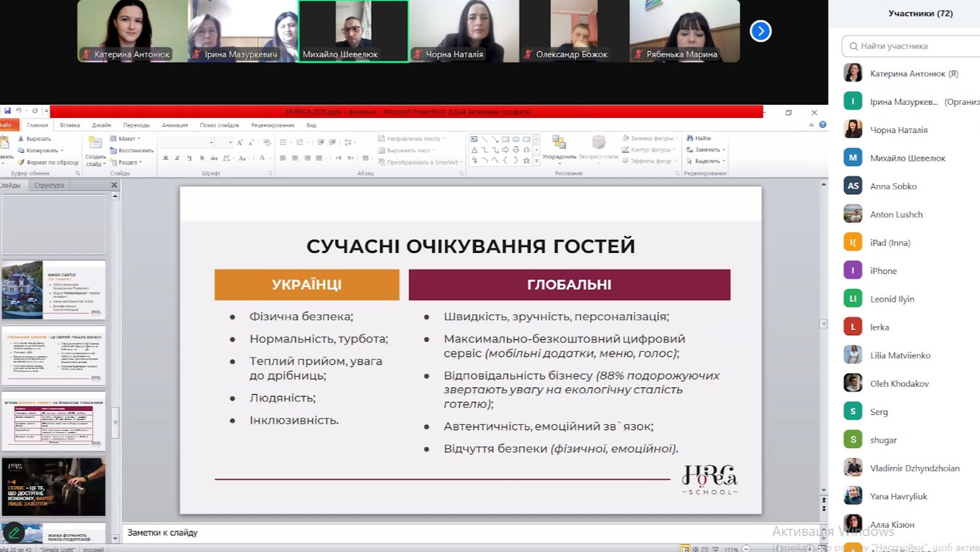Click the Save icon in quick access toolbar
Image resolution: width=980 pixels, height=552 pixels.
pyautogui.click(x=7, y=111)
